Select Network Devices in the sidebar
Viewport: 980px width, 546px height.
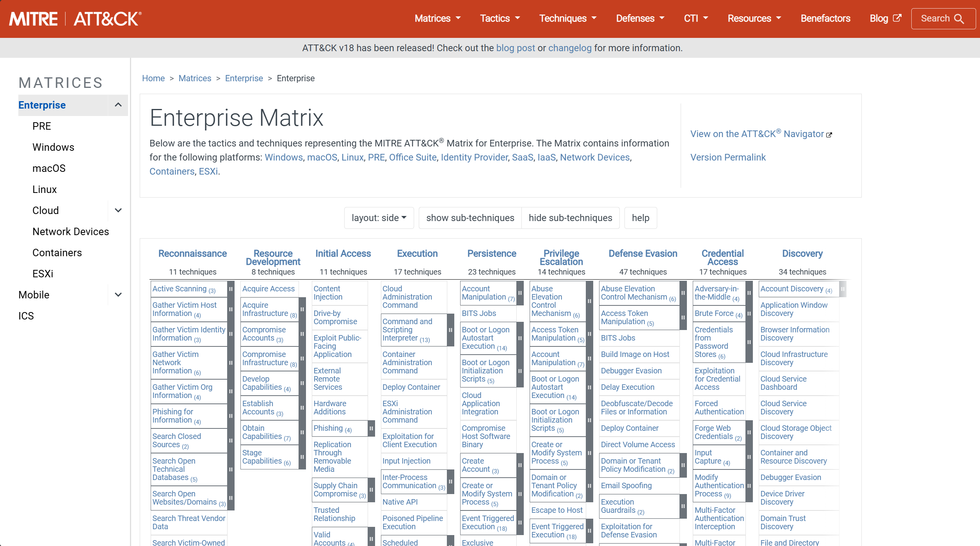(x=71, y=231)
